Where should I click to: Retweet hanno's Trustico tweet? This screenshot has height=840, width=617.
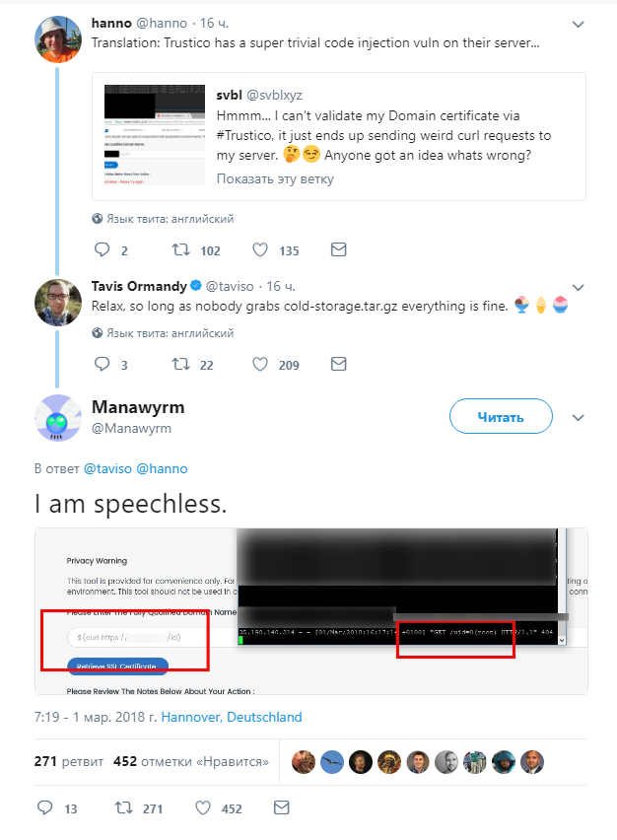tap(181, 250)
